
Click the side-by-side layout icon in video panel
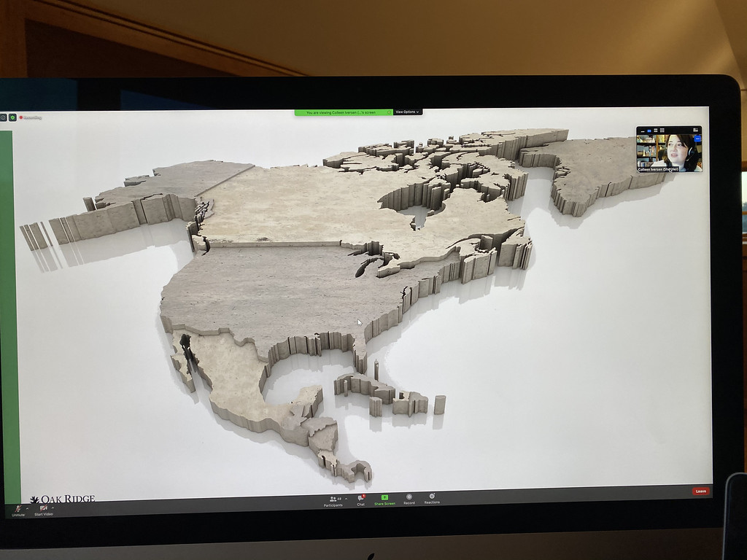[x=695, y=130]
